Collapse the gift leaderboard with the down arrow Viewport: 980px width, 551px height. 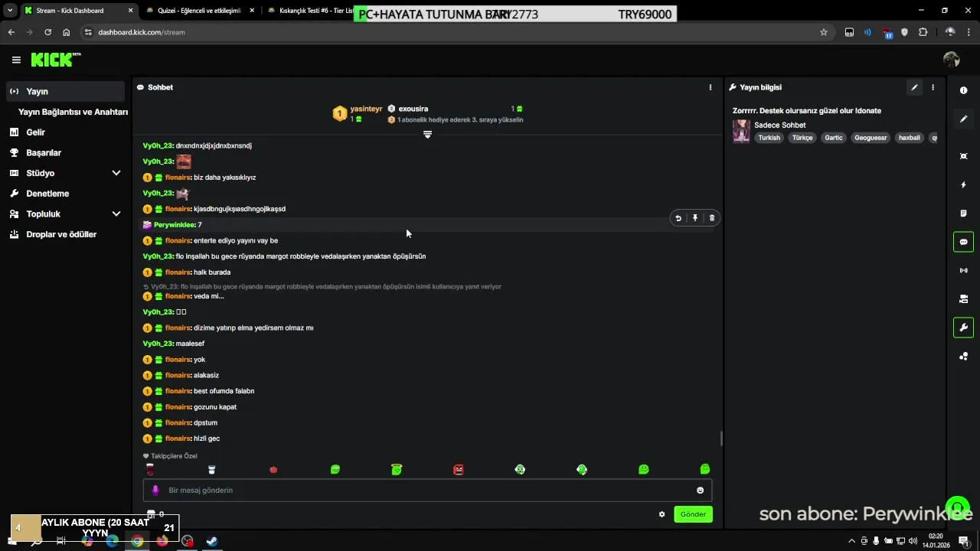[x=427, y=135]
